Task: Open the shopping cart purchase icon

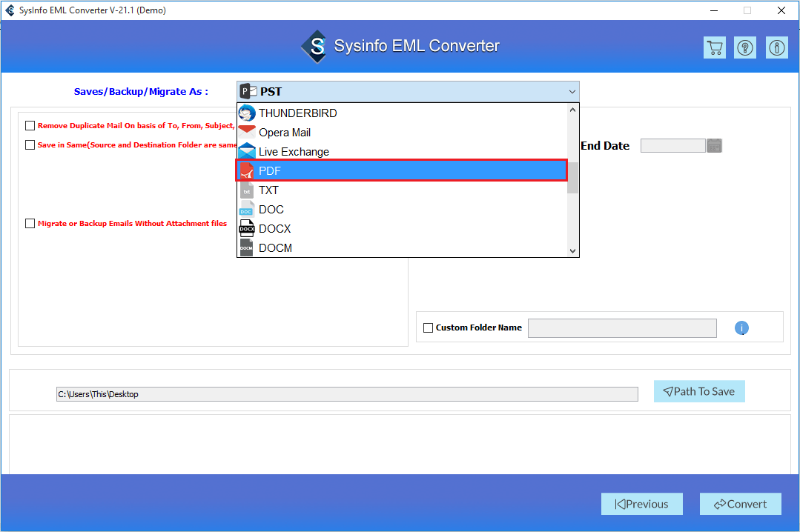Action: click(714, 48)
